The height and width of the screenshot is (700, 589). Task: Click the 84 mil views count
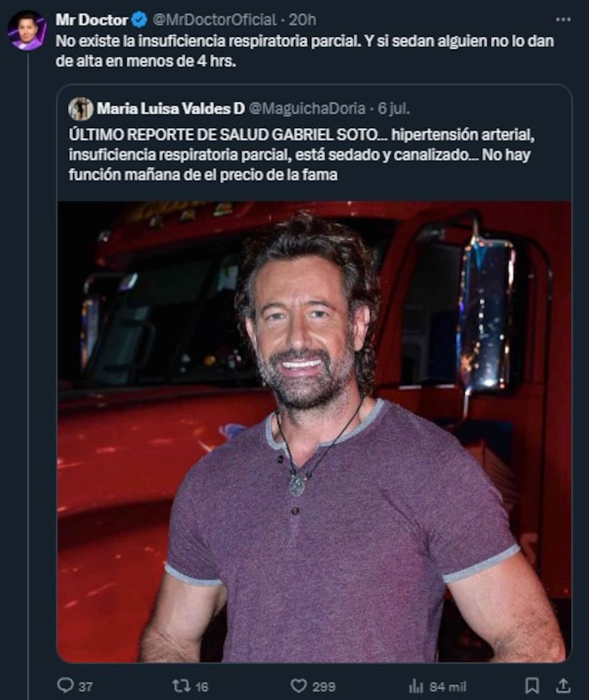tap(448, 686)
